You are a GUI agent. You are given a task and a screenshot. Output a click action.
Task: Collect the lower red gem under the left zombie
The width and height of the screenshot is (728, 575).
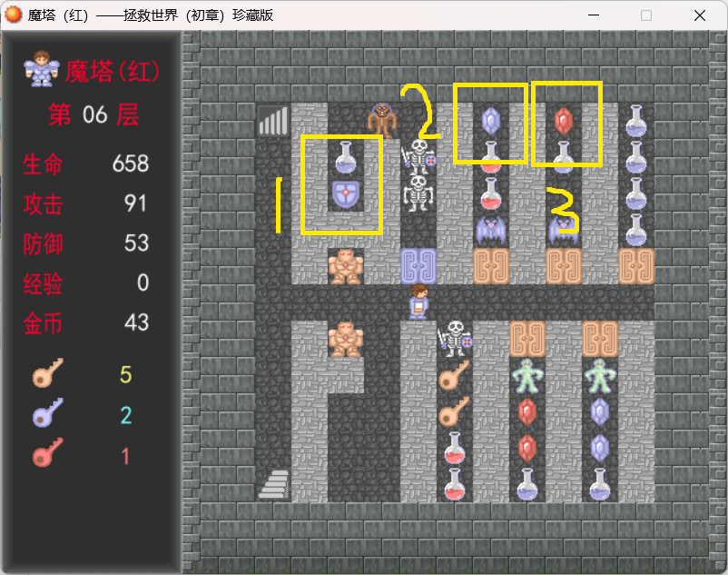pos(527,448)
